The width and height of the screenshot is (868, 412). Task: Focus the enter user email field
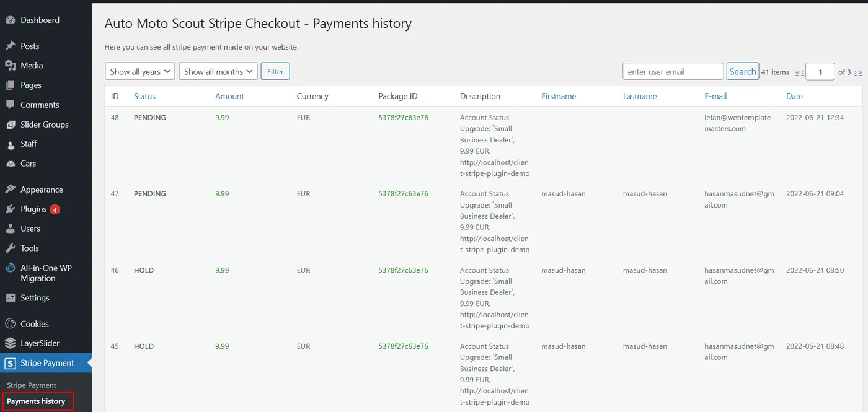(x=673, y=71)
